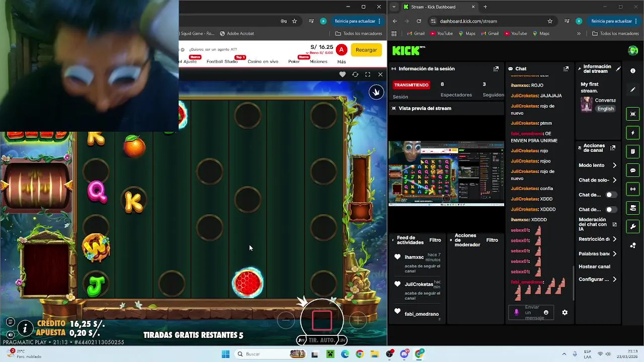Open a new tab in Kick window

pyautogui.click(x=485, y=7)
